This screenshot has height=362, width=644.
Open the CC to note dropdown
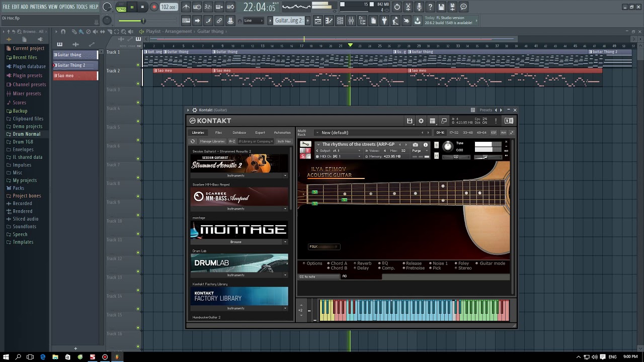[319, 277]
